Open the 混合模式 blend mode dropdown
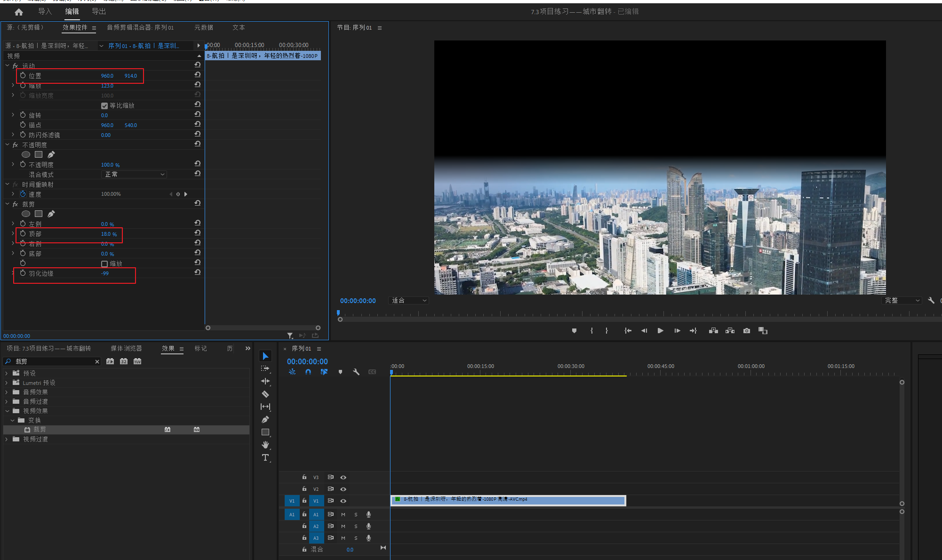Screen dimensions: 942x560 (134, 175)
